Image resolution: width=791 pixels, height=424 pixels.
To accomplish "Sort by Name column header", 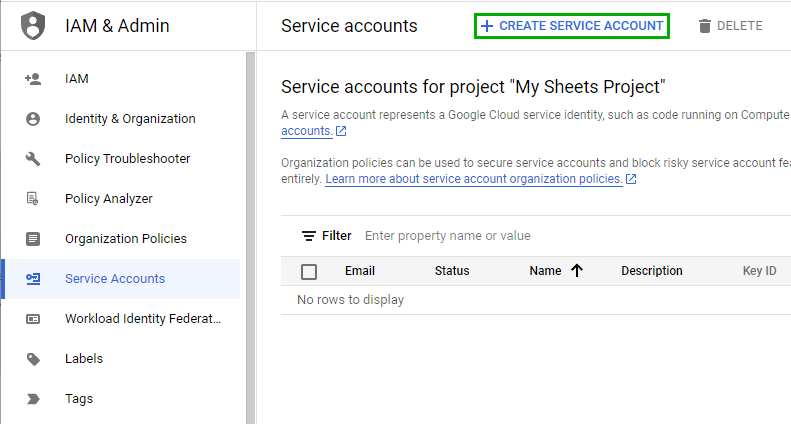I will 545,271.
